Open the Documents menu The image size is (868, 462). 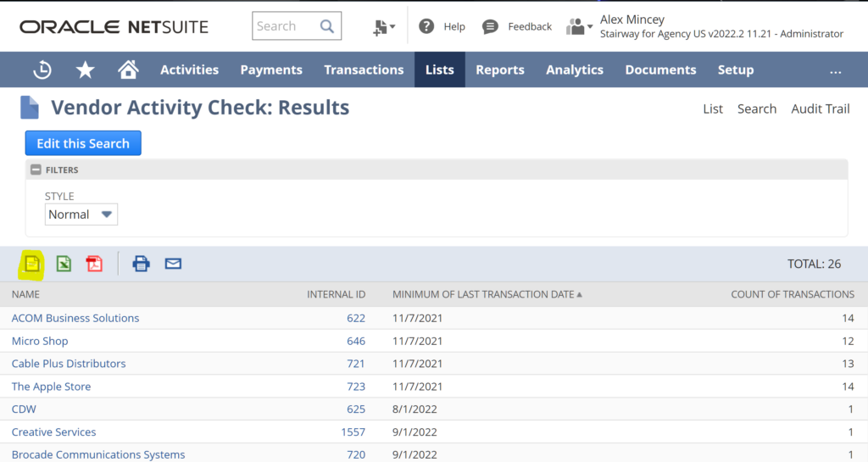(660, 70)
